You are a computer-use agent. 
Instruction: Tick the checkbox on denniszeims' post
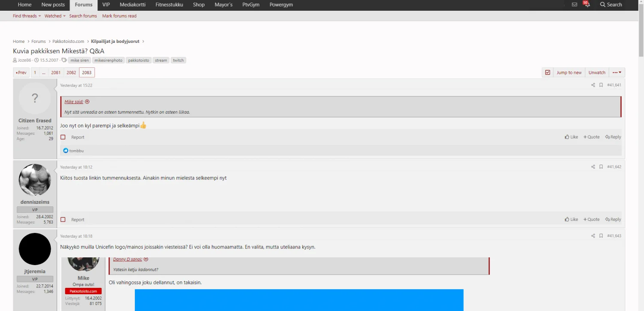[x=63, y=219]
